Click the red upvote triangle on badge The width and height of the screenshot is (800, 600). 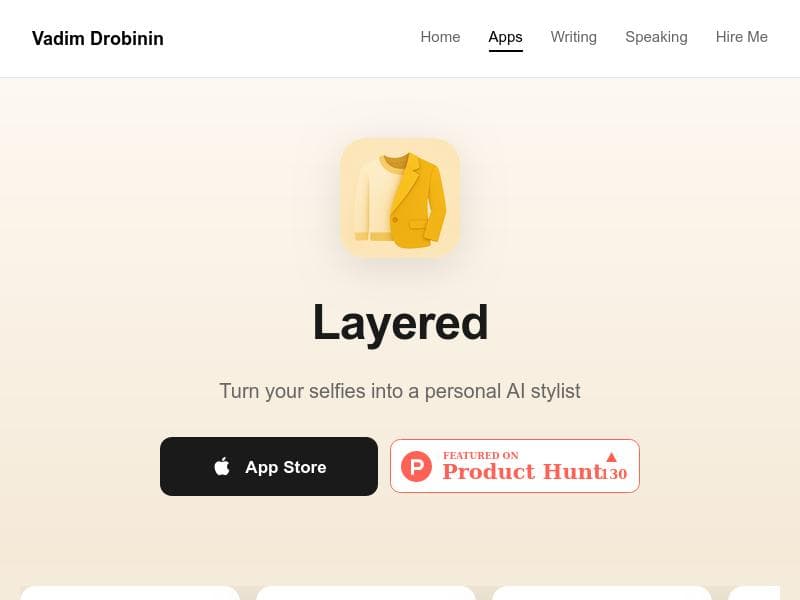[611, 457]
